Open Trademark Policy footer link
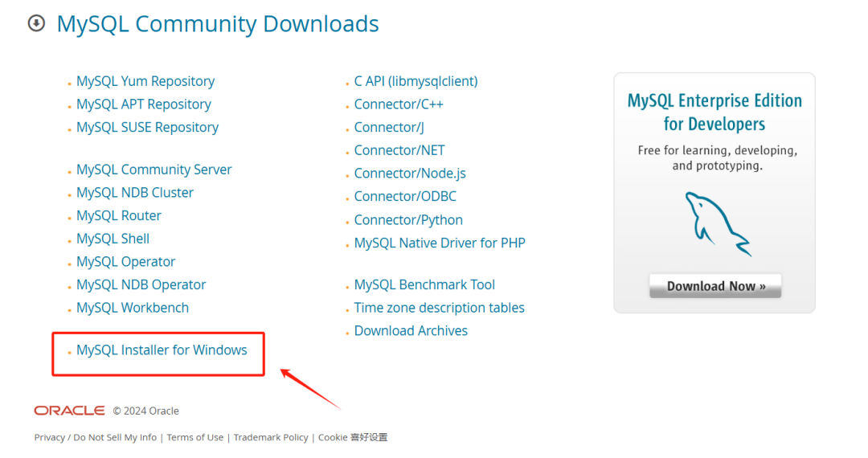Screen dimensions: 868x458 click(x=271, y=438)
